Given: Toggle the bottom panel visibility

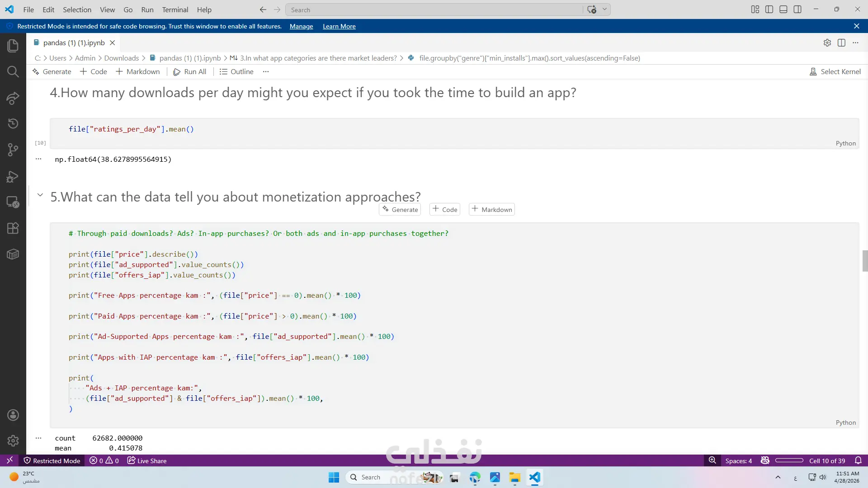Looking at the screenshot, I should 783,9.
